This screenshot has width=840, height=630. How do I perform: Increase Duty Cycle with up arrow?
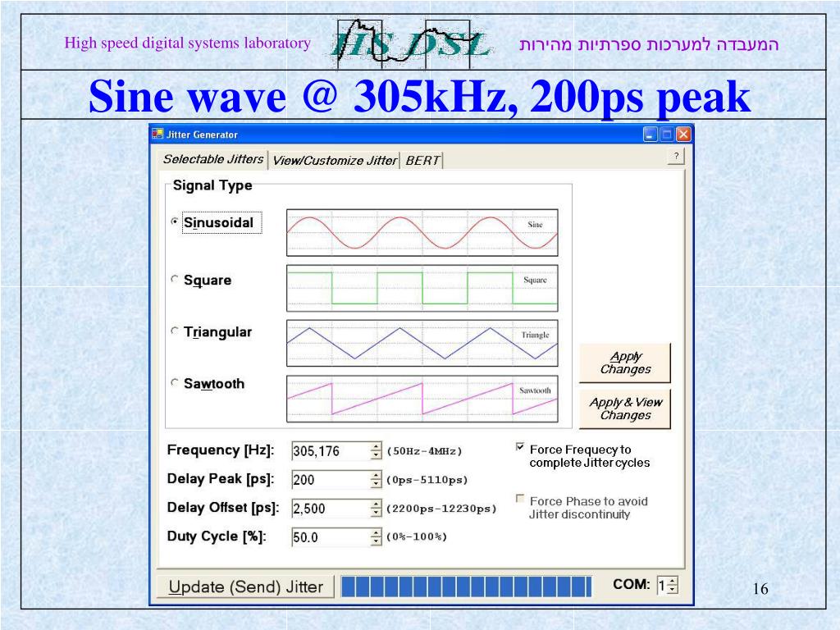coord(376,532)
